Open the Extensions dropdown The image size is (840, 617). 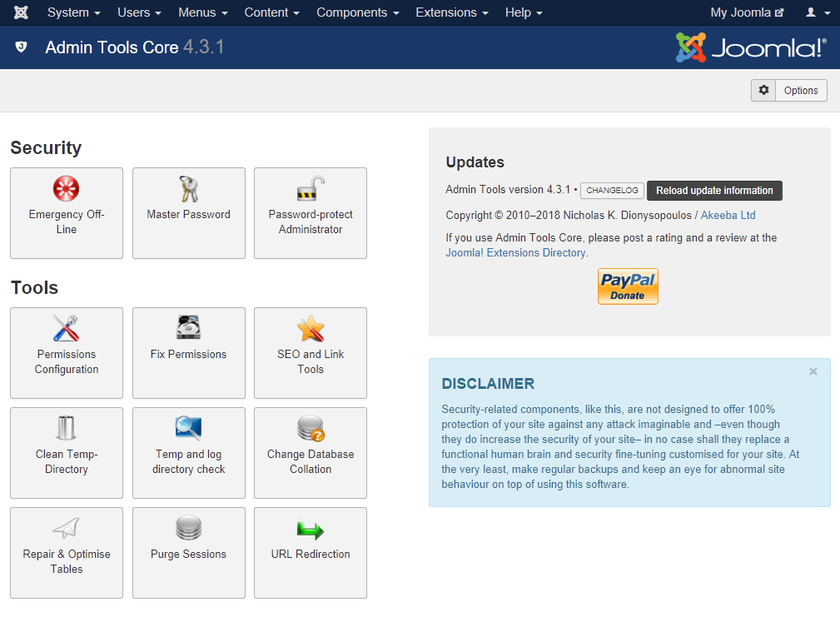452,12
